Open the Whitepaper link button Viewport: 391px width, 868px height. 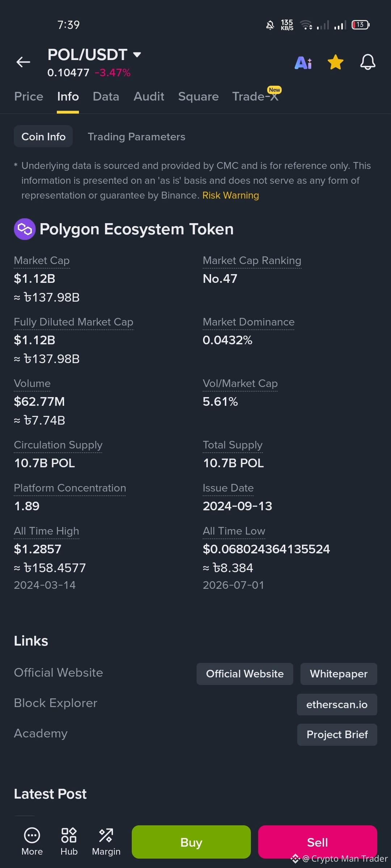coord(339,674)
